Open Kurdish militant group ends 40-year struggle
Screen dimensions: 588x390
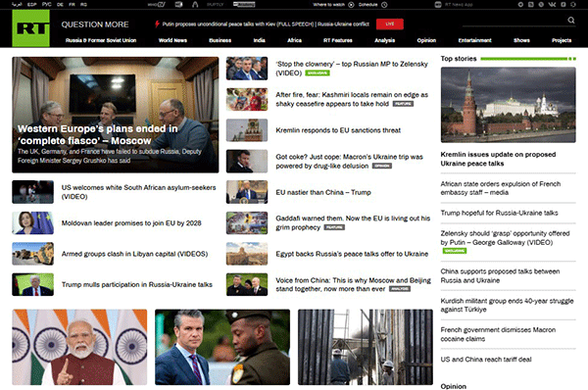click(507, 305)
